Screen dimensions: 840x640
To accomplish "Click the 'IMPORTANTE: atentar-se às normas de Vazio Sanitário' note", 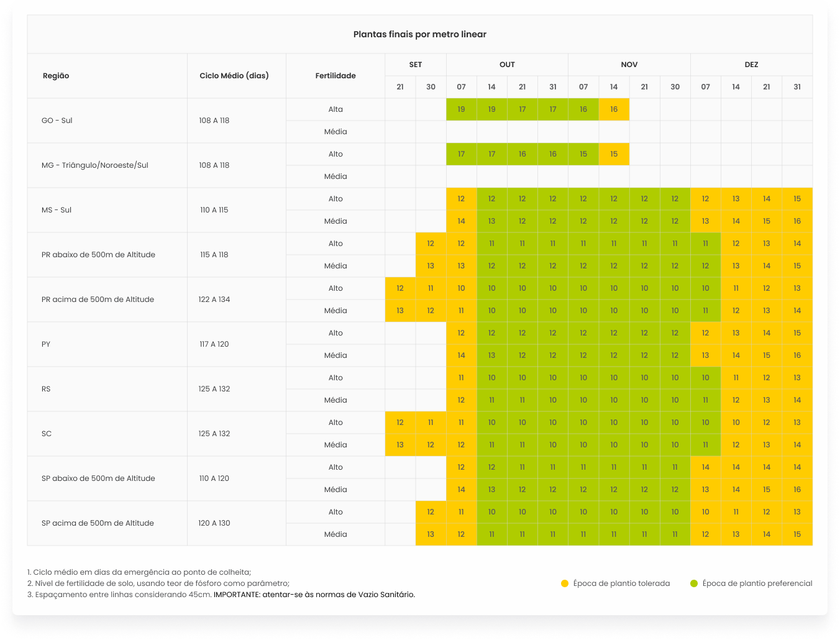I will 314,595.
